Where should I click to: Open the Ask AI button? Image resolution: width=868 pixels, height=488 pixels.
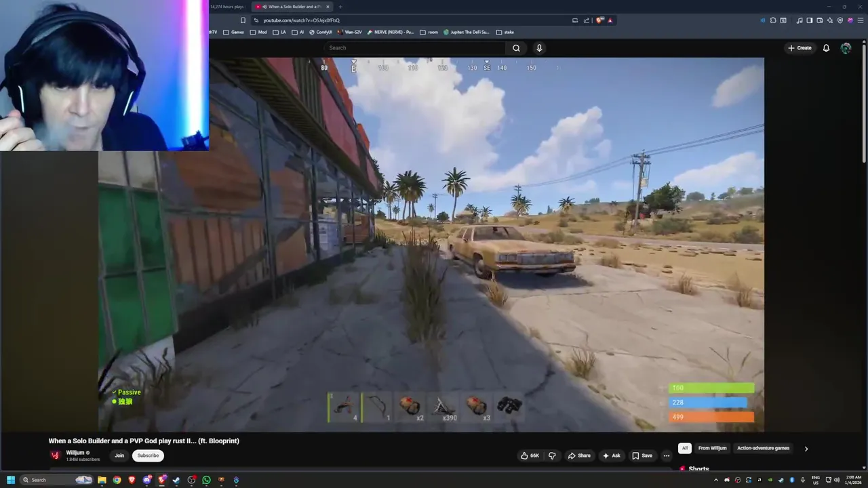coord(611,455)
